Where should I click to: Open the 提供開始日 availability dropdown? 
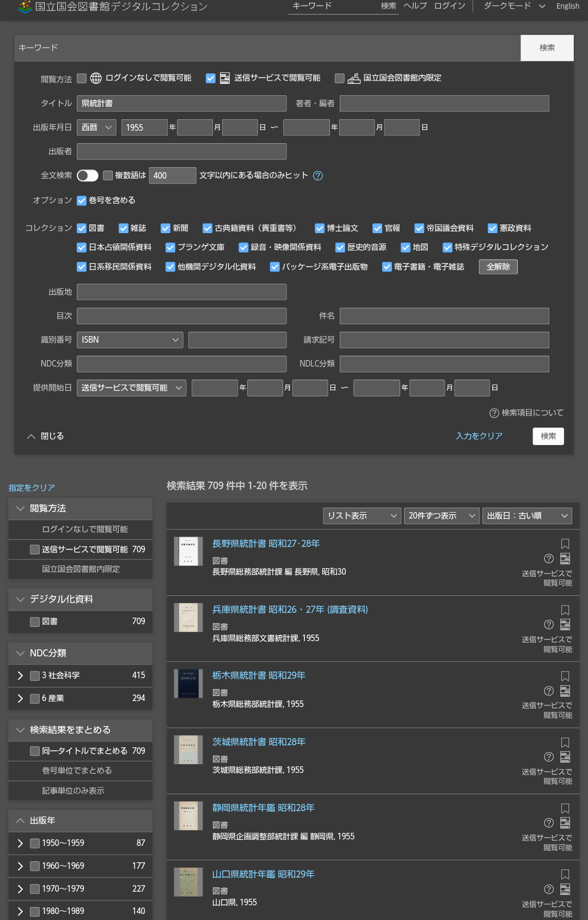point(132,388)
